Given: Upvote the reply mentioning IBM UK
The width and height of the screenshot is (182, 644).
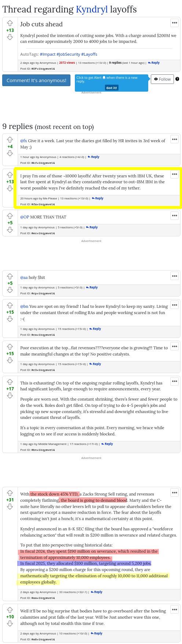Looking at the screenshot, I should point(10,174).
